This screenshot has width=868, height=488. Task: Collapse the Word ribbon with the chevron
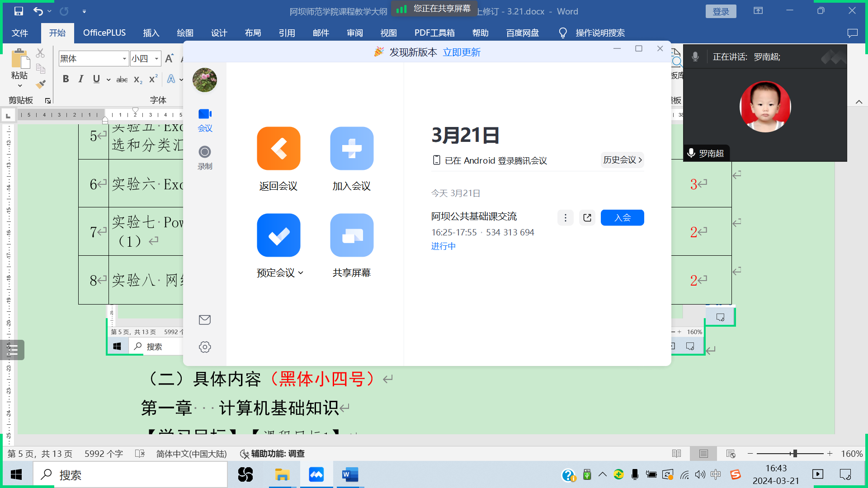(859, 102)
